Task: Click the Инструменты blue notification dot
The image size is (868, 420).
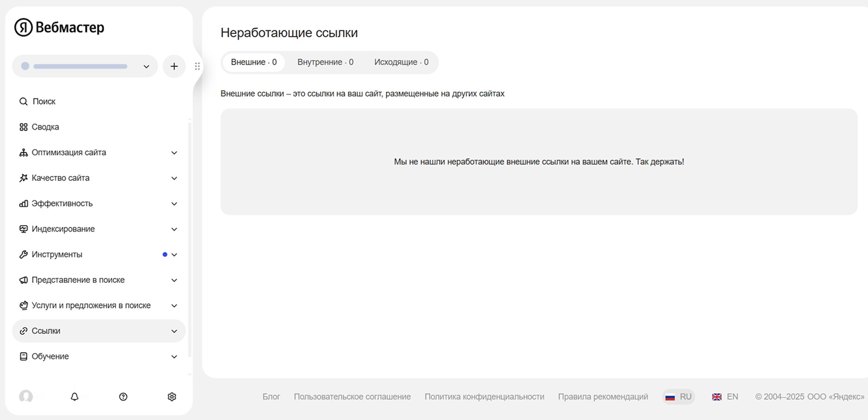Action: click(165, 254)
